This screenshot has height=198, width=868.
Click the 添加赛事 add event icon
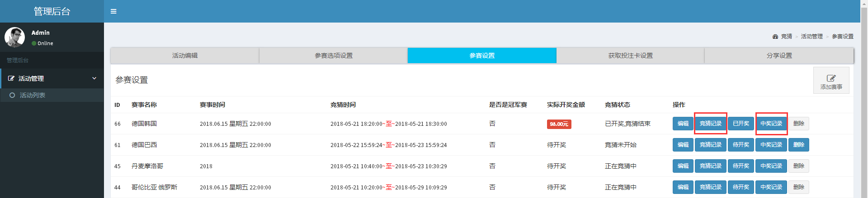pyautogui.click(x=831, y=78)
